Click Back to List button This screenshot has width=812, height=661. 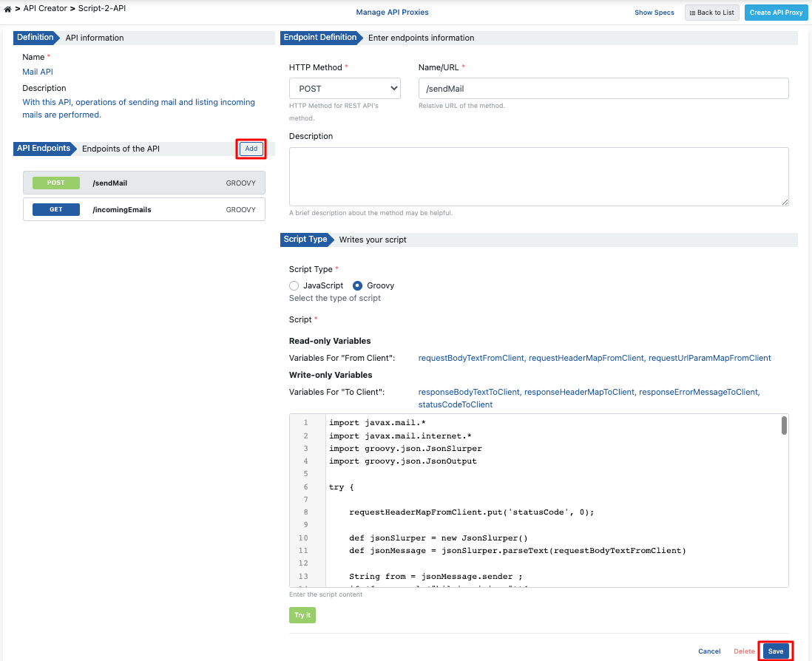[711, 13]
